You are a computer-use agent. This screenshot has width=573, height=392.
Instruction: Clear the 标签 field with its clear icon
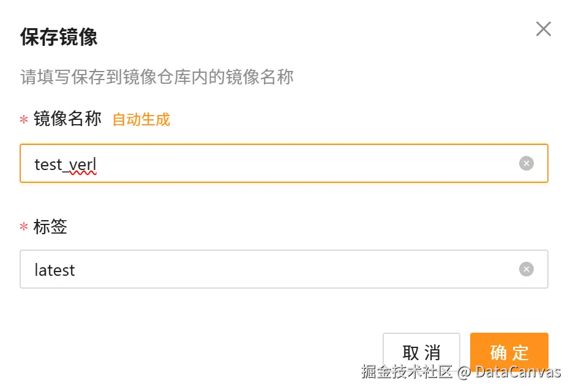526,269
